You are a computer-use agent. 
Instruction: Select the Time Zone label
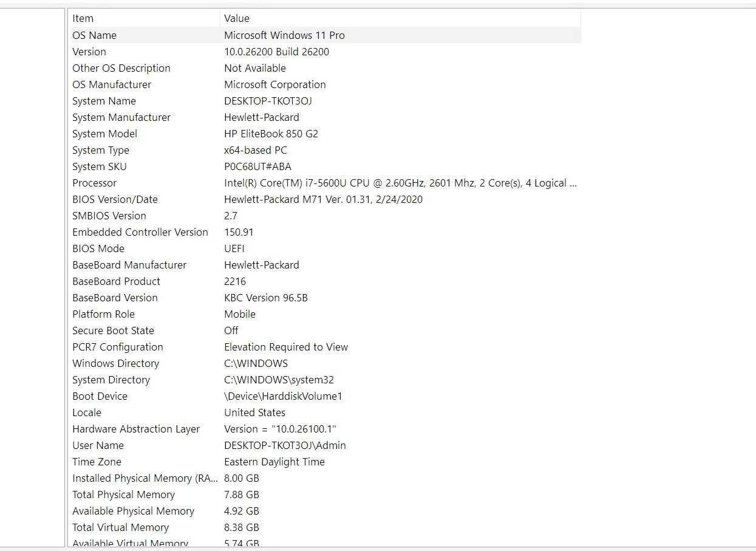pyautogui.click(x=97, y=462)
